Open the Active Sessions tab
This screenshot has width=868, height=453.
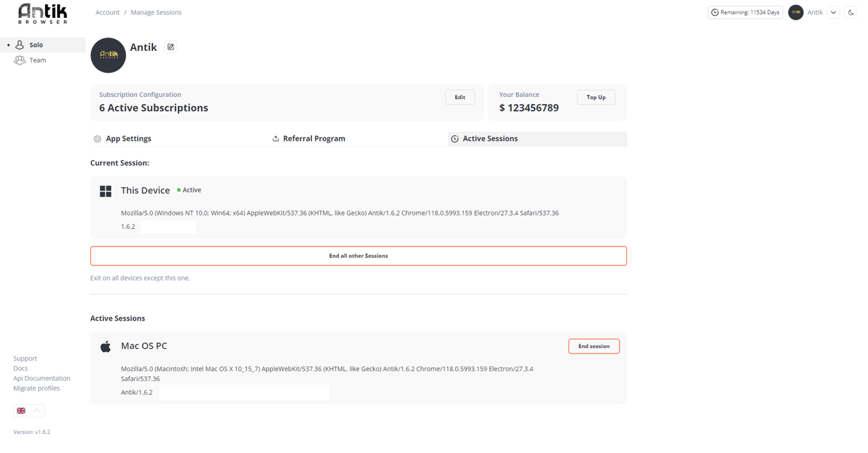click(538, 139)
